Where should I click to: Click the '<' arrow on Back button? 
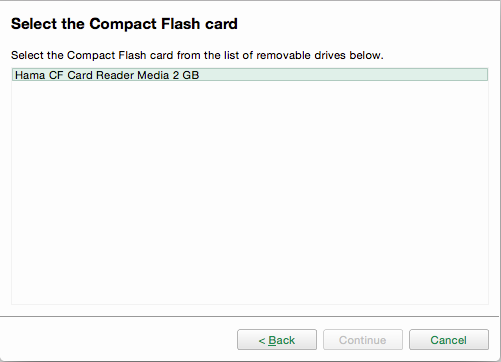(262, 341)
